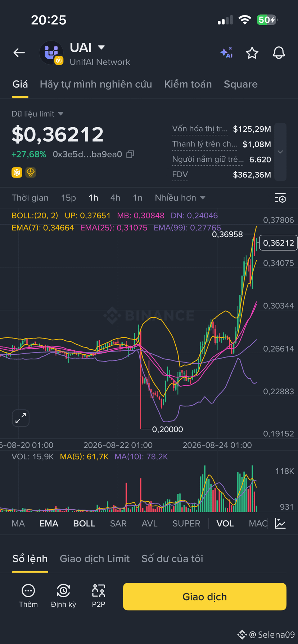Select 15p timeframe
This screenshot has height=644, width=298.
[x=68, y=198]
